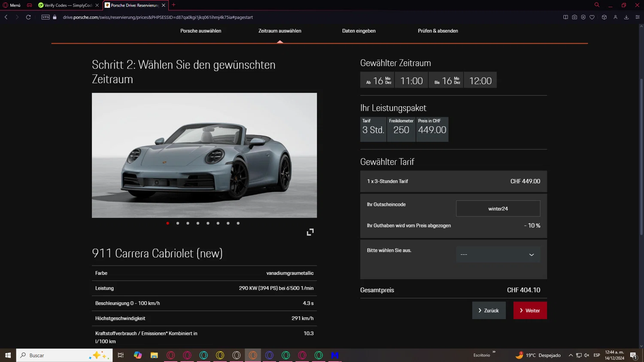Image resolution: width=644 pixels, height=362 pixels.
Task: Change the end time 12:00
Action: tap(480, 80)
